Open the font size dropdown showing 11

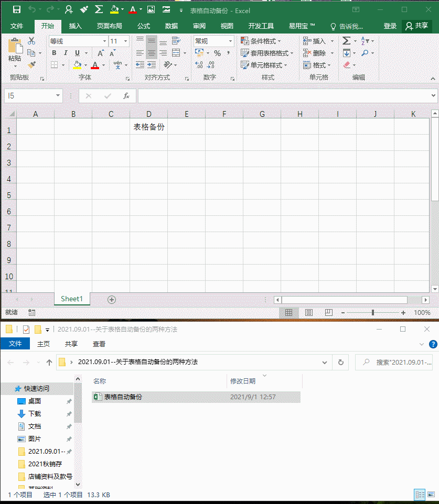tap(125, 41)
